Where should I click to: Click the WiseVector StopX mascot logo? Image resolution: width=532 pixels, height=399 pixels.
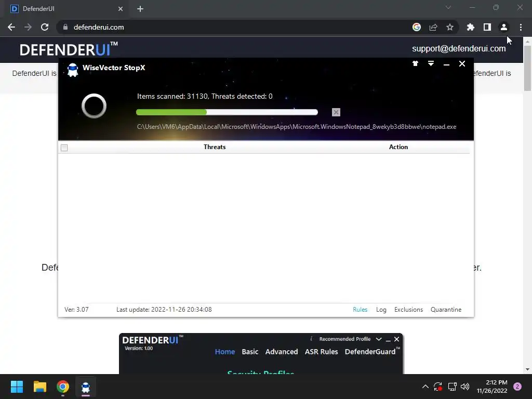[x=73, y=70]
